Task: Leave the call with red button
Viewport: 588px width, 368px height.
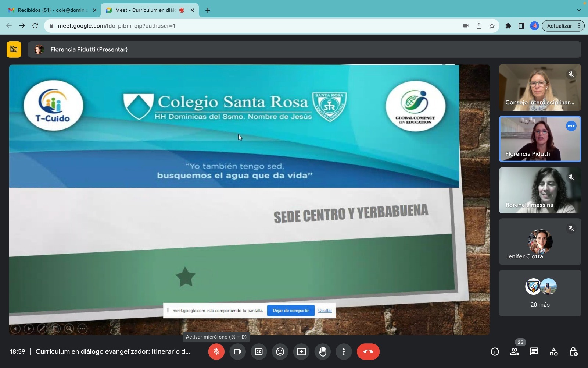Action: (368, 352)
